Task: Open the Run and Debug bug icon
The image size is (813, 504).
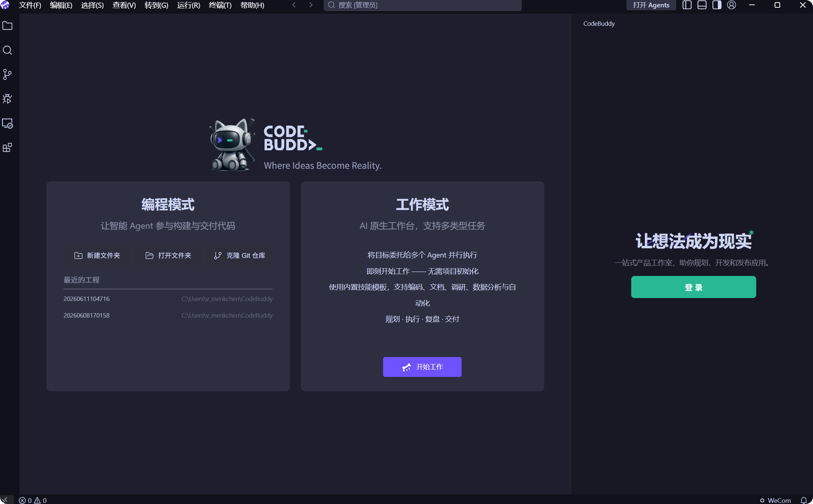Action: tap(7, 99)
